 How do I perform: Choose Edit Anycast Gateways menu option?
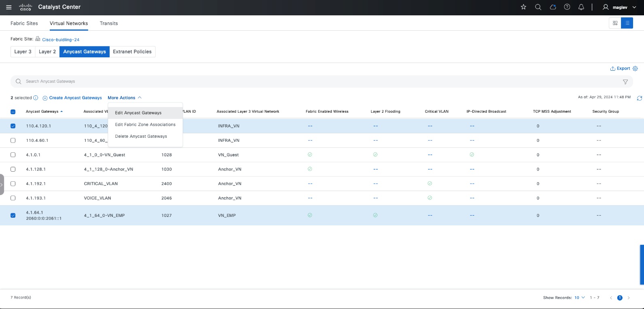138,113
